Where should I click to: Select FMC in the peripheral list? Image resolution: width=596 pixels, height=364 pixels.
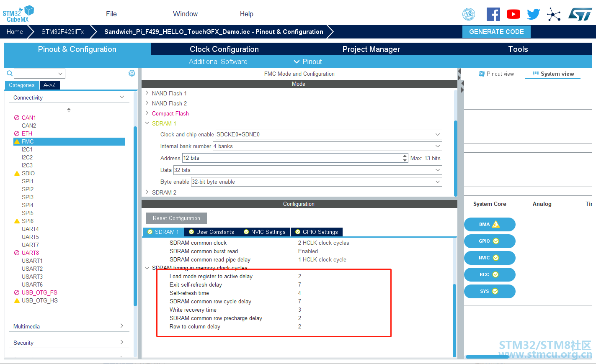[x=69, y=142]
